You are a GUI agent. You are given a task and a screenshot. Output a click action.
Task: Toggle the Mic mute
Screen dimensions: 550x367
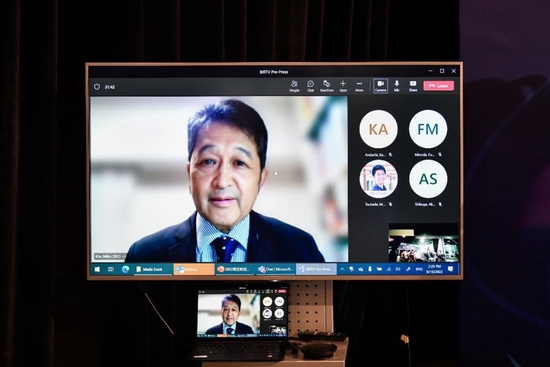(397, 86)
